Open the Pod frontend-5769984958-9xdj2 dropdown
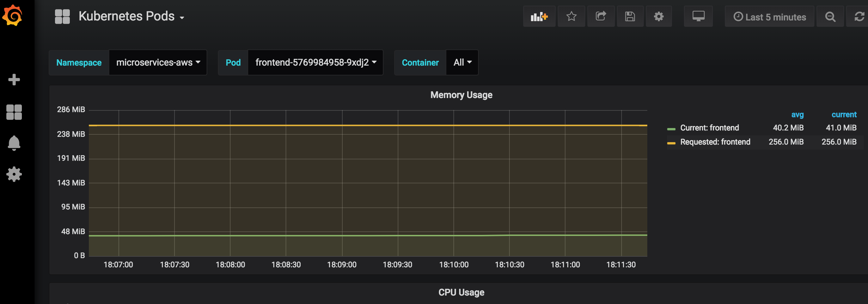The image size is (868, 304). (316, 62)
